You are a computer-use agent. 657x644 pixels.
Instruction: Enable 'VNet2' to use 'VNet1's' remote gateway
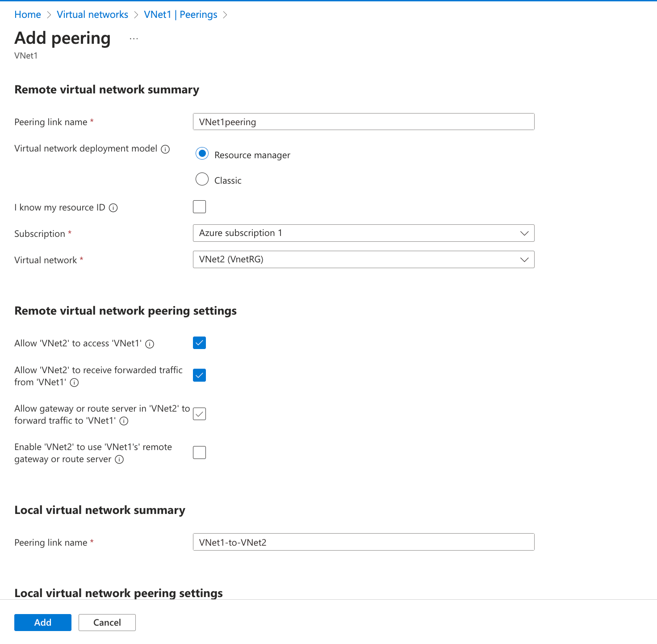[x=199, y=452]
